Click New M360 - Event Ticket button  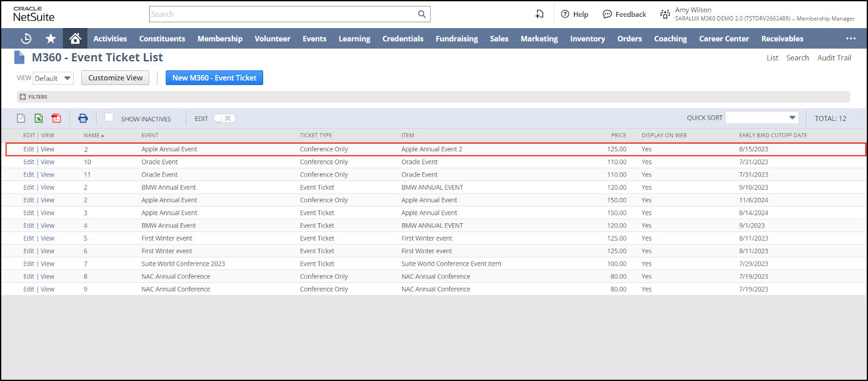(x=214, y=78)
